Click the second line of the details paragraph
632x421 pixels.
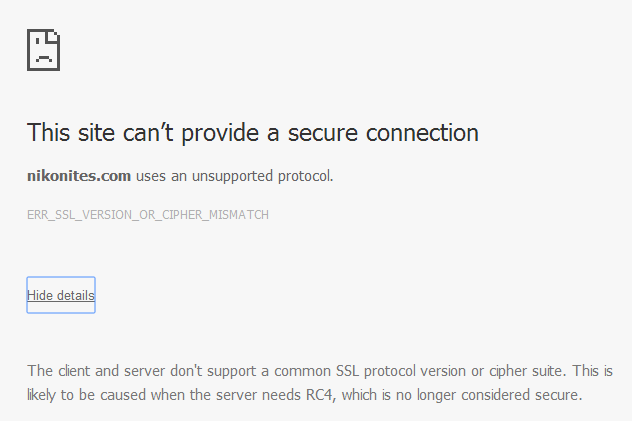pyautogui.click(x=304, y=395)
